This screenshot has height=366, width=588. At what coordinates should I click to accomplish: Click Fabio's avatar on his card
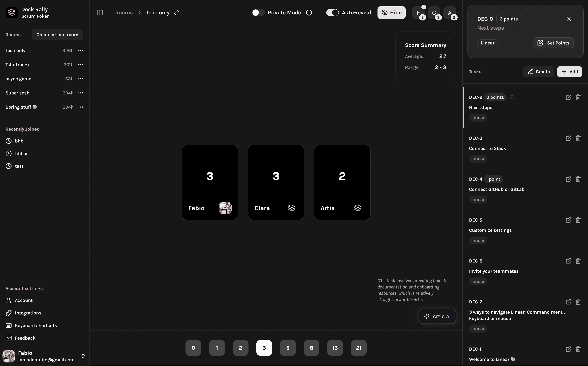coord(225,208)
